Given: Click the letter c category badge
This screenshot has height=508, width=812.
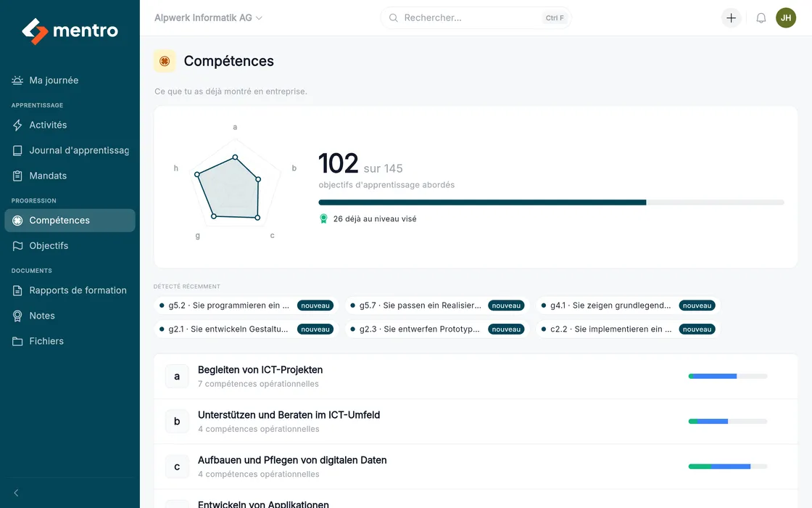Looking at the screenshot, I should coord(177,467).
